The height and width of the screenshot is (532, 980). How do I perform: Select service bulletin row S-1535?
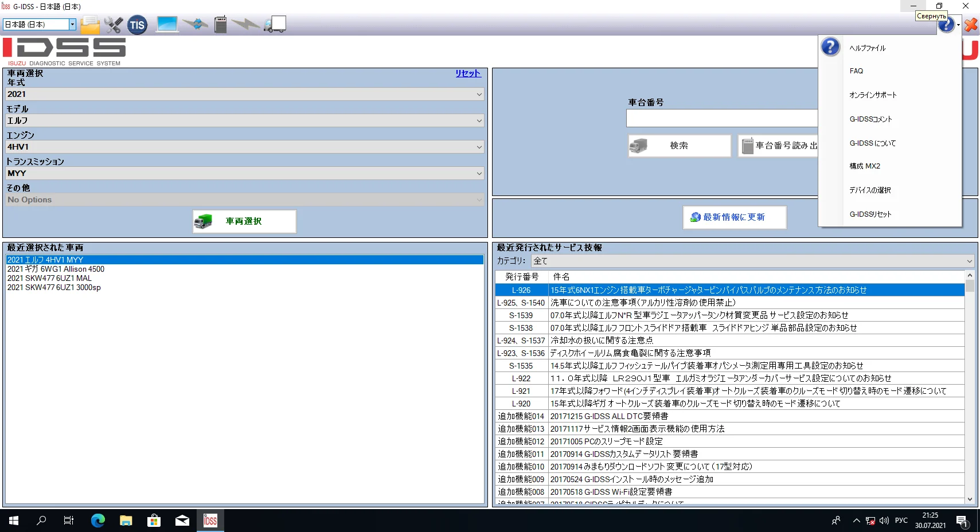(730, 366)
